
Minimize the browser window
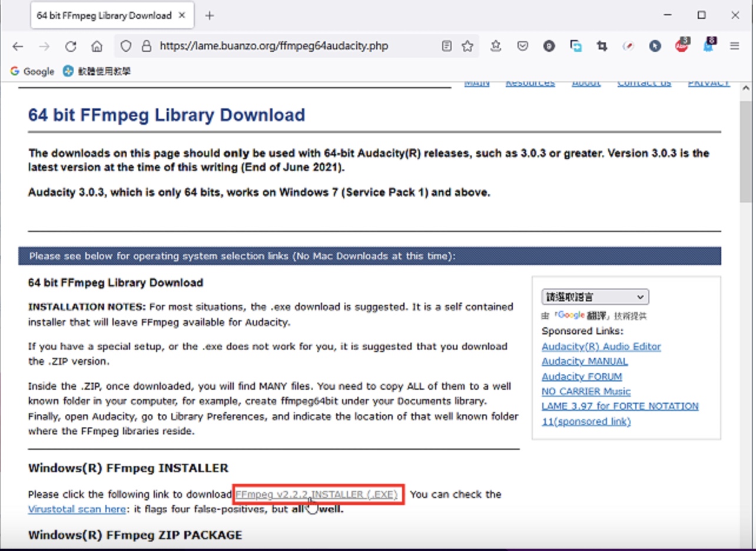point(668,16)
